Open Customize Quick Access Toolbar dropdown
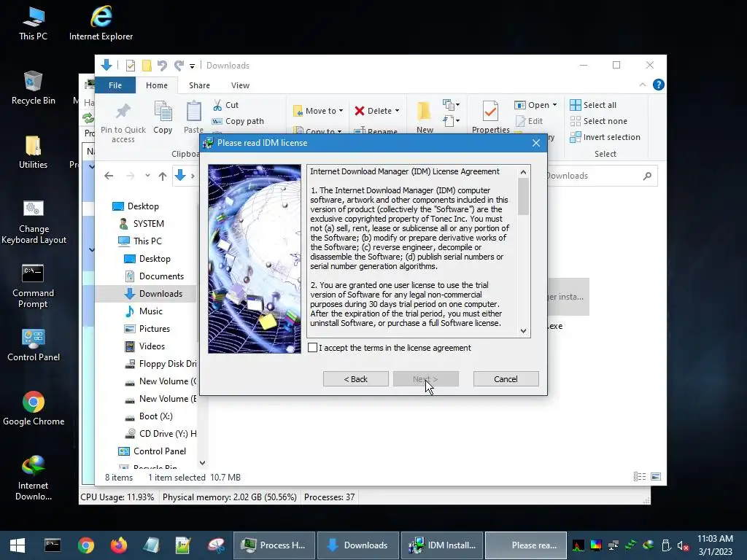This screenshot has height=560, width=747. point(192,66)
